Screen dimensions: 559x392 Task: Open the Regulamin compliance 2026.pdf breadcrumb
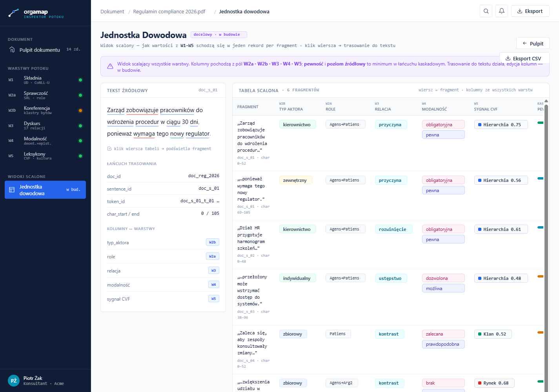click(169, 11)
